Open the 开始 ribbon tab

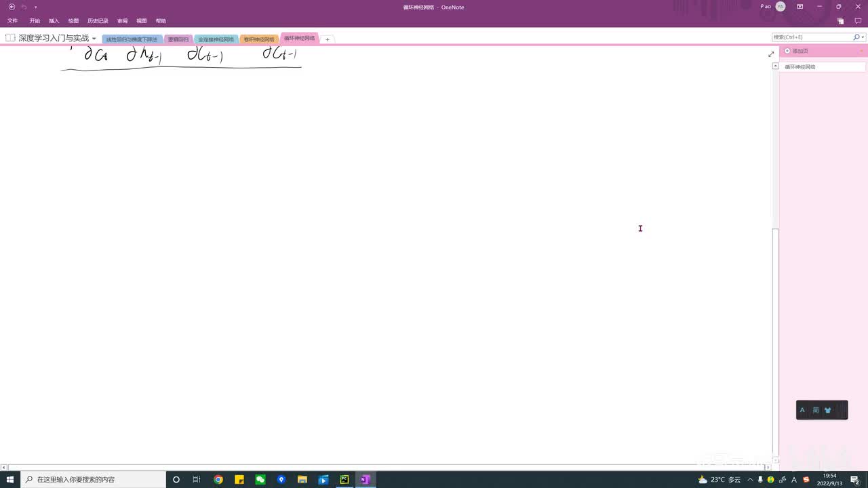35,21
